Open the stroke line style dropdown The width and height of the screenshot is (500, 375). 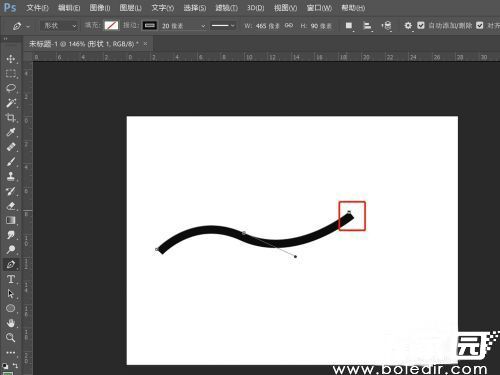pyautogui.click(x=223, y=26)
